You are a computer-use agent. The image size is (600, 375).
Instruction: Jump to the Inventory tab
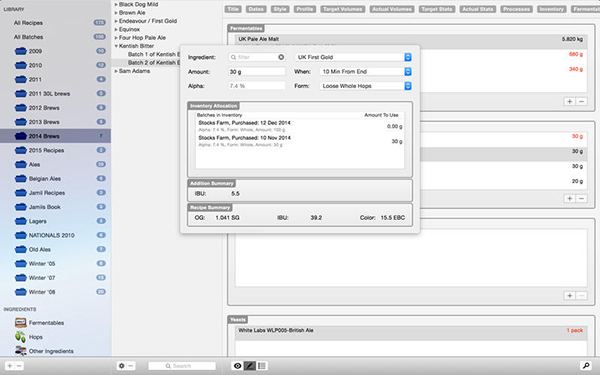pos(552,9)
